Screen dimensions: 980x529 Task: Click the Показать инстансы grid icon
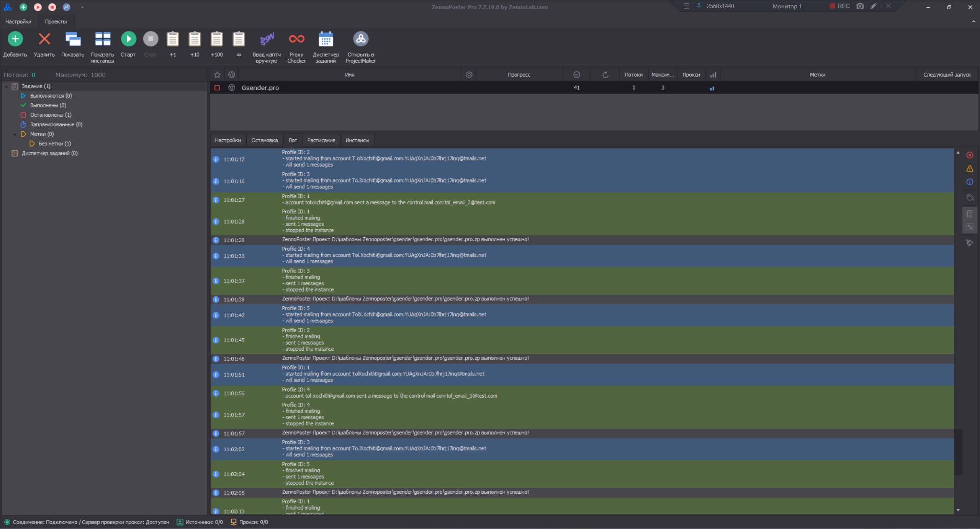[103, 39]
